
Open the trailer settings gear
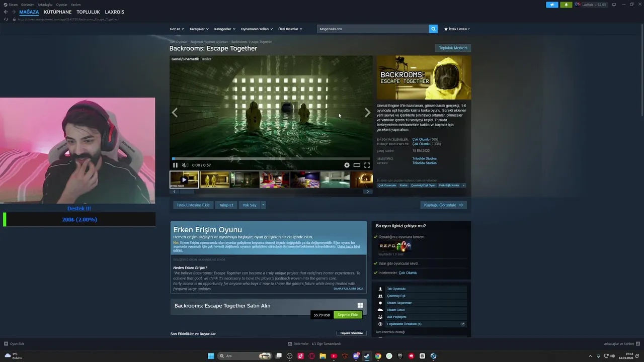(x=347, y=165)
